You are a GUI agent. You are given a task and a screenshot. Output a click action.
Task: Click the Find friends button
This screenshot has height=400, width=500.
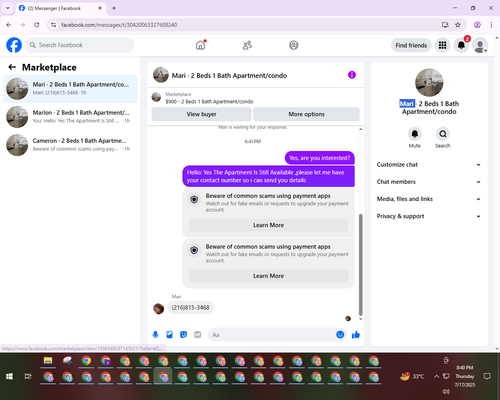[411, 45]
